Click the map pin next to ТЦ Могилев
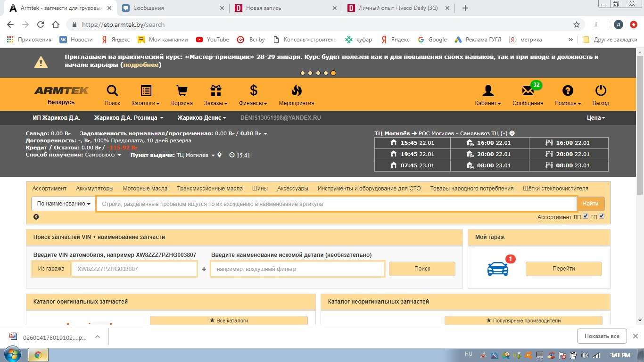Screen dimensions: 644x362 pos(219,155)
